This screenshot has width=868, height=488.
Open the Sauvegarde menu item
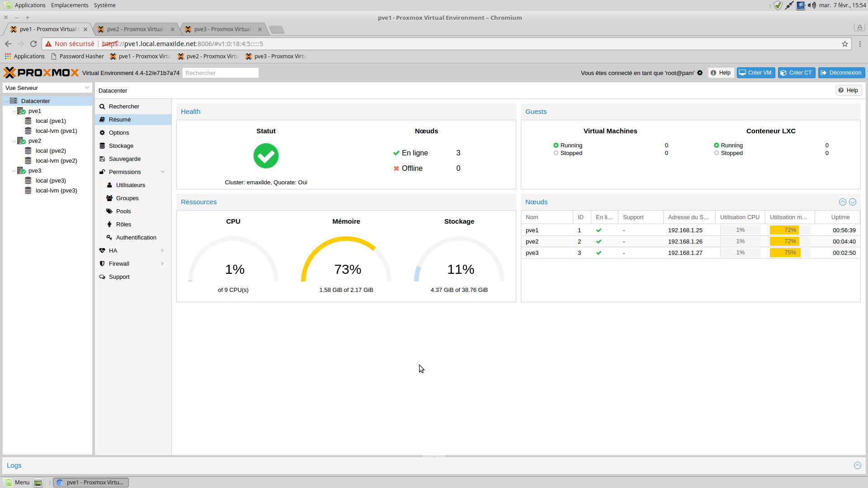click(133, 159)
